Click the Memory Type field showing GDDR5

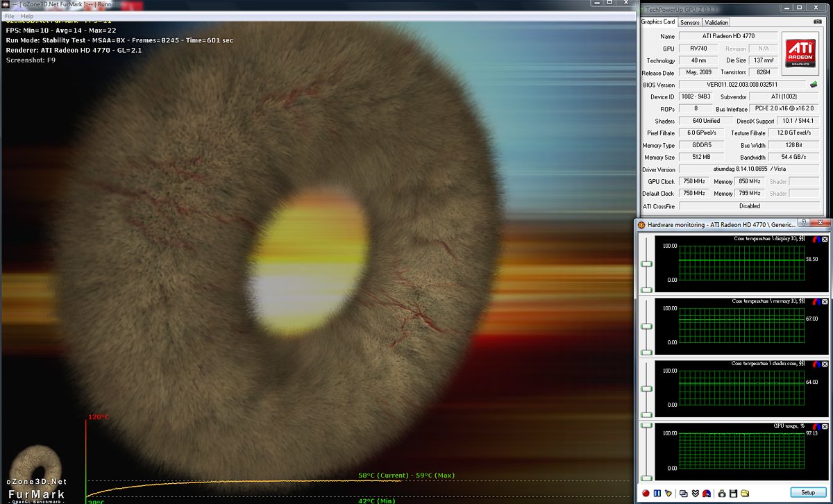pos(701,145)
